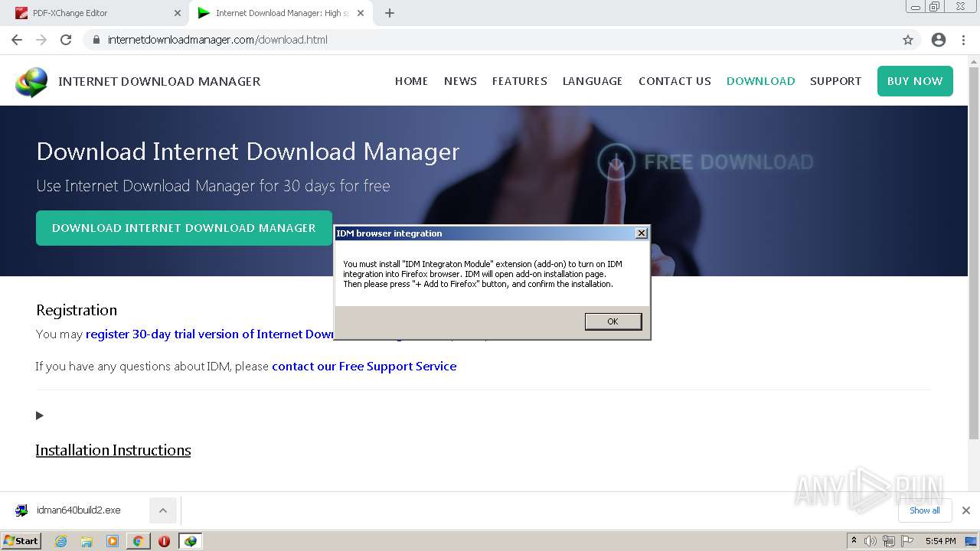The image size is (980, 551).
Task: Open a new tab with plus button
Action: [x=390, y=13]
